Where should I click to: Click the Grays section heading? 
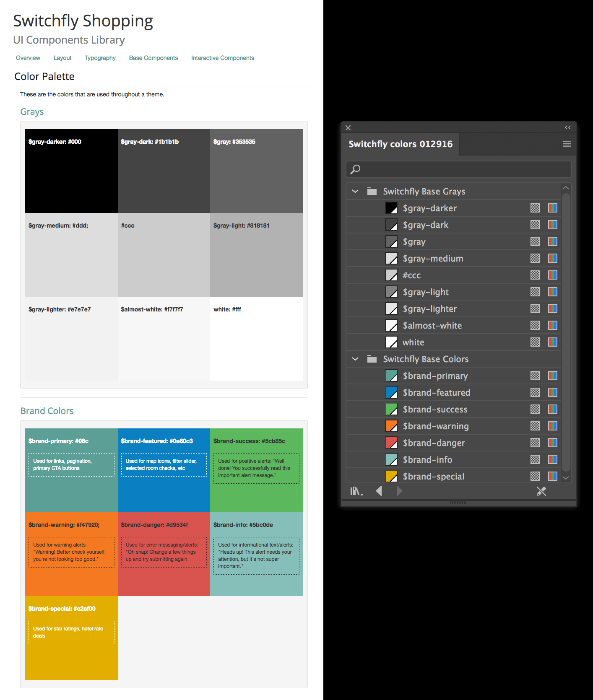click(x=32, y=111)
